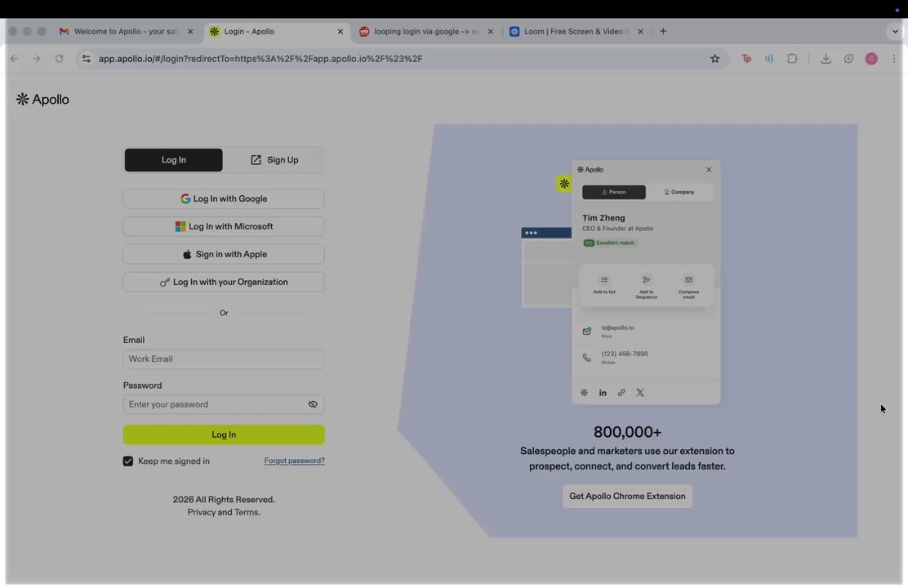Viewport: 908px width, 588px height.
Task: Click Apollo asterisk icon in card footer
Action: (584, 393)
